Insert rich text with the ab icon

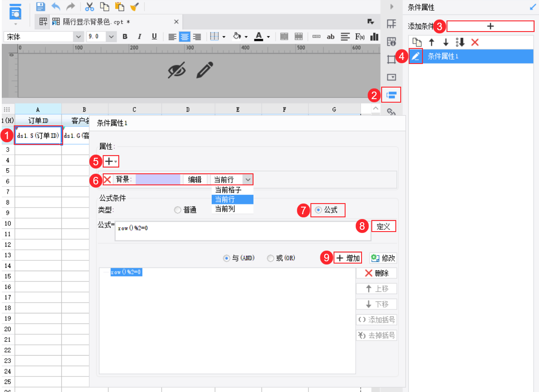(x=330, y=37)
